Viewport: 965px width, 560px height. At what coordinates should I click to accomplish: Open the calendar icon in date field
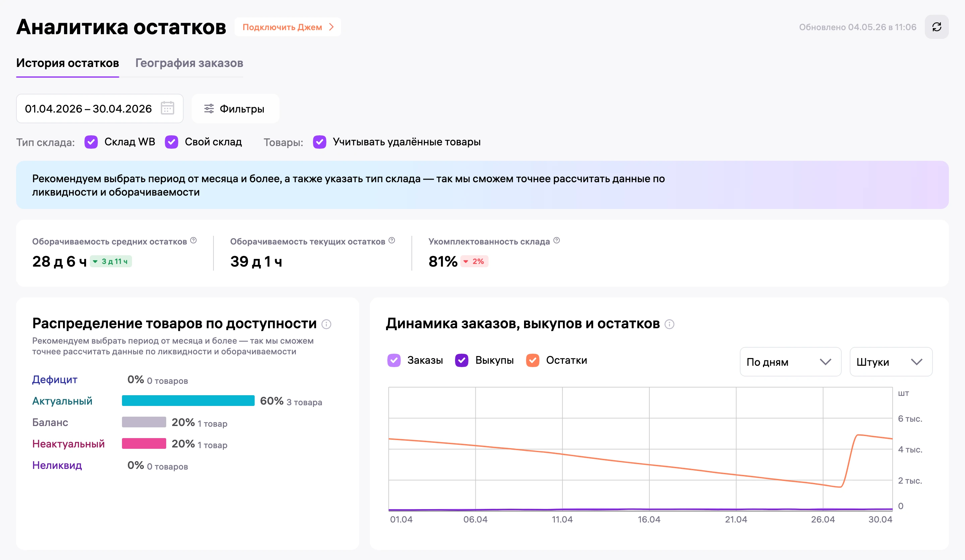(x=167, y=108)
